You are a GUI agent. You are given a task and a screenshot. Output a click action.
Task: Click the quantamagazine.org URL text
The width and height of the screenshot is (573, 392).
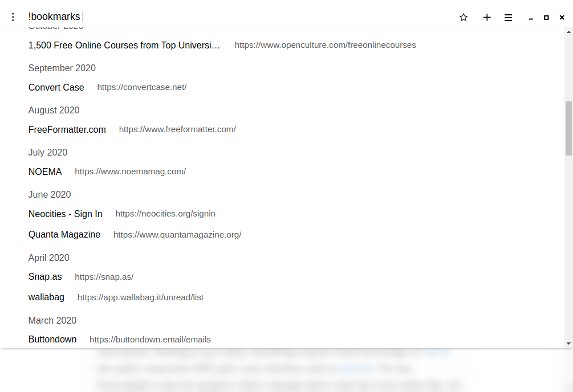(177, 235)
